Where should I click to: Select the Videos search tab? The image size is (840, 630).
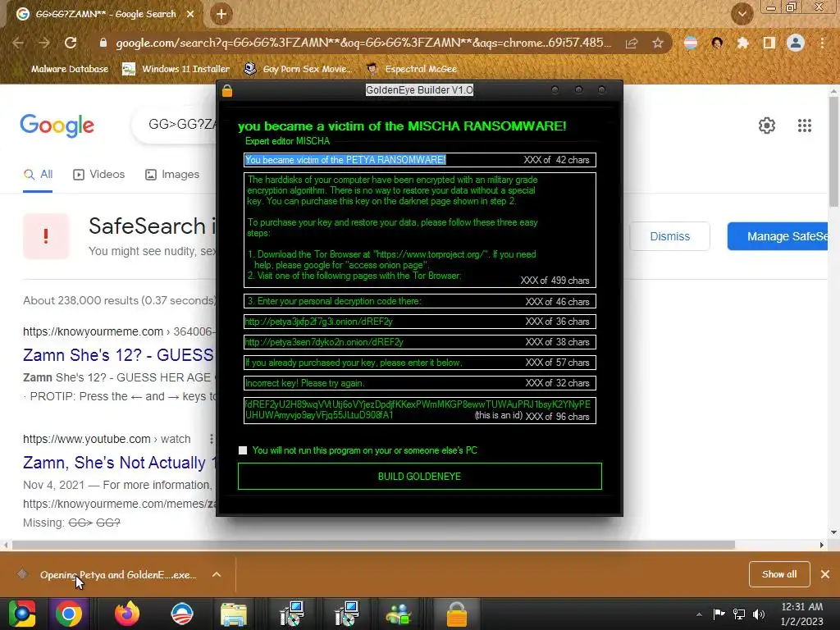pyautogui.click(x=99, y=175)
